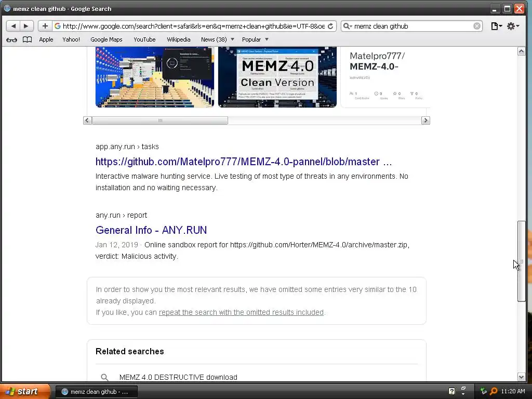Click the network tray icon

point(483,391)
